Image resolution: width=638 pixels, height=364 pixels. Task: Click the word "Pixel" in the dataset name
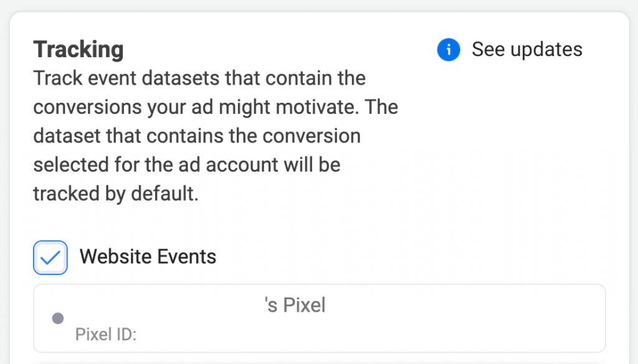[304, 305]
